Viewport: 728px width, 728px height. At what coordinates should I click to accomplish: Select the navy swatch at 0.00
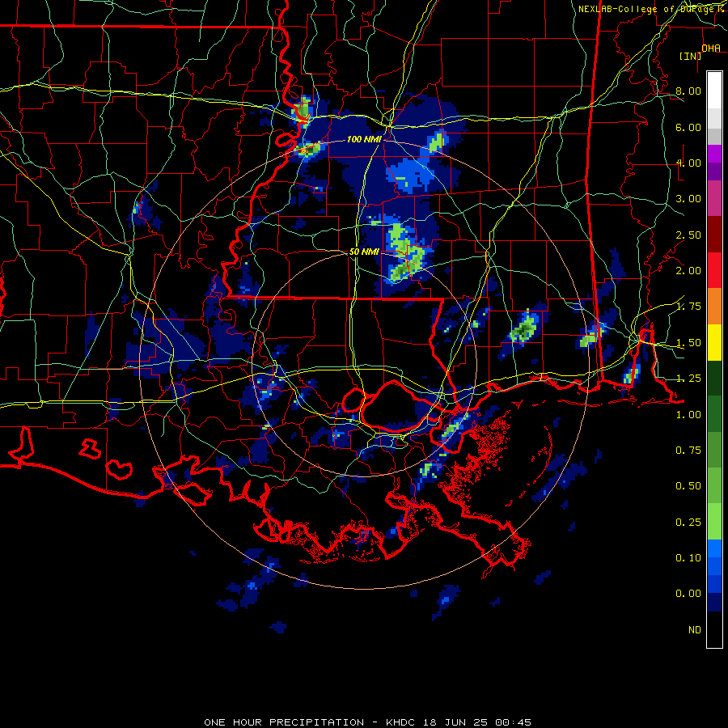714,602
